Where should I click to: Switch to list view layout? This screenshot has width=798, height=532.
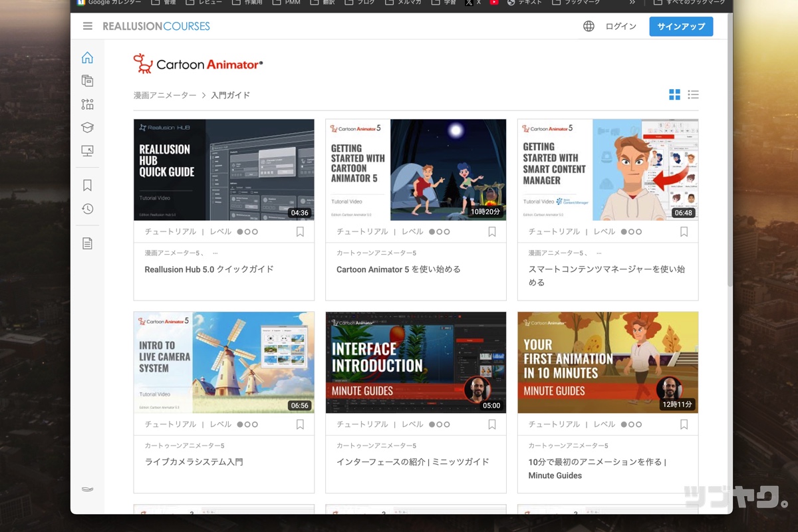point(693,94)
